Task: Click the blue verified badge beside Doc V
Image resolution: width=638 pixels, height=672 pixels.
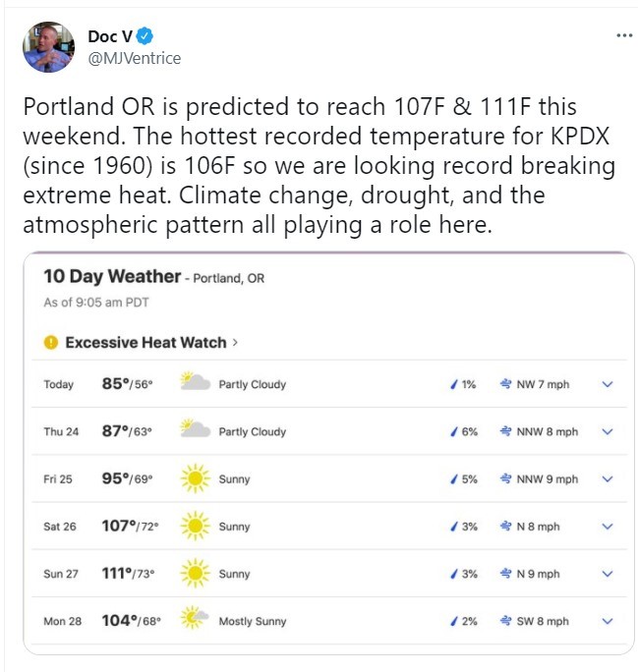Action: pos(145,36)
